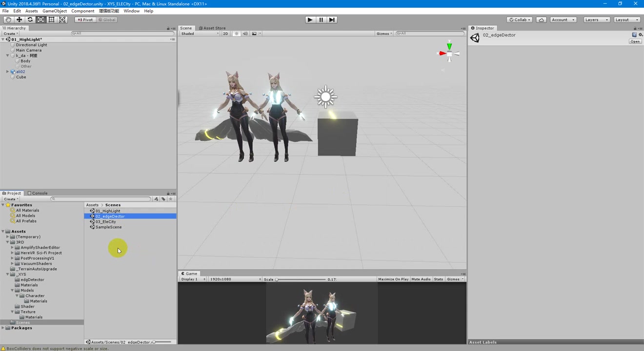Open the Layout dropdown
The height and width of the screenshot is (351, 644).
(626, 19)
